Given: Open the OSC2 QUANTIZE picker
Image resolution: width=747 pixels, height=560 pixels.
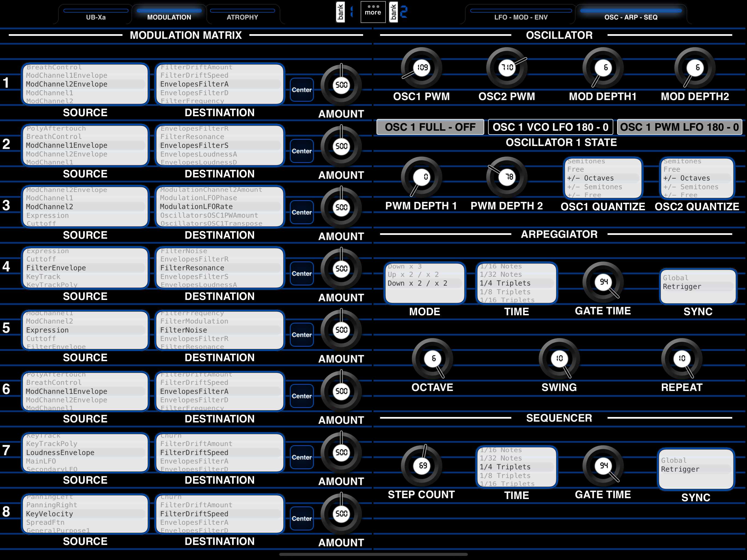Looking at the screenshot, I should click(697, 178).
